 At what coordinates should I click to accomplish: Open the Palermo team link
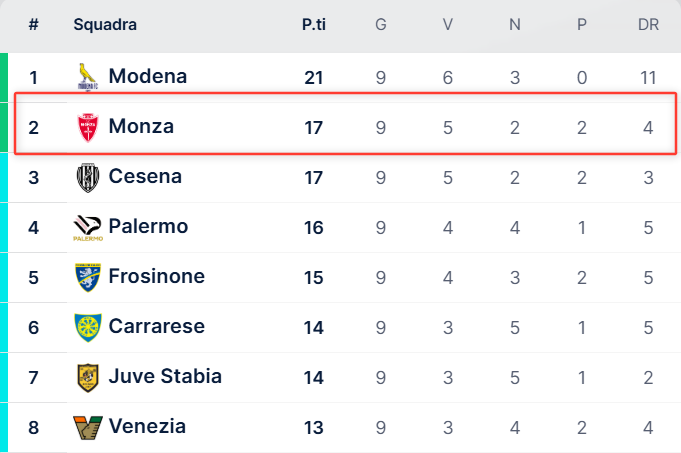coord(148,226)
